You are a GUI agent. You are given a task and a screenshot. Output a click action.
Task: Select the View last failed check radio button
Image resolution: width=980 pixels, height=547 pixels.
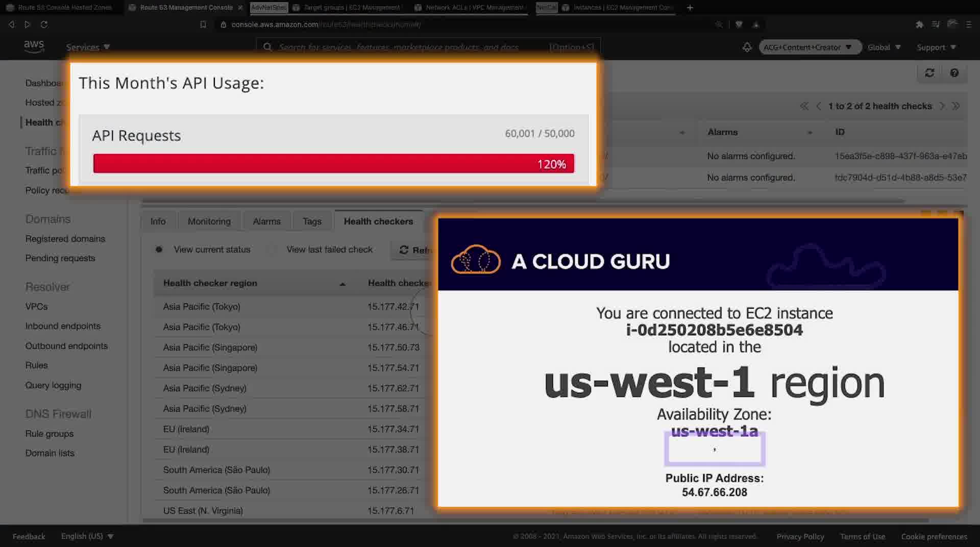(273, 250)
